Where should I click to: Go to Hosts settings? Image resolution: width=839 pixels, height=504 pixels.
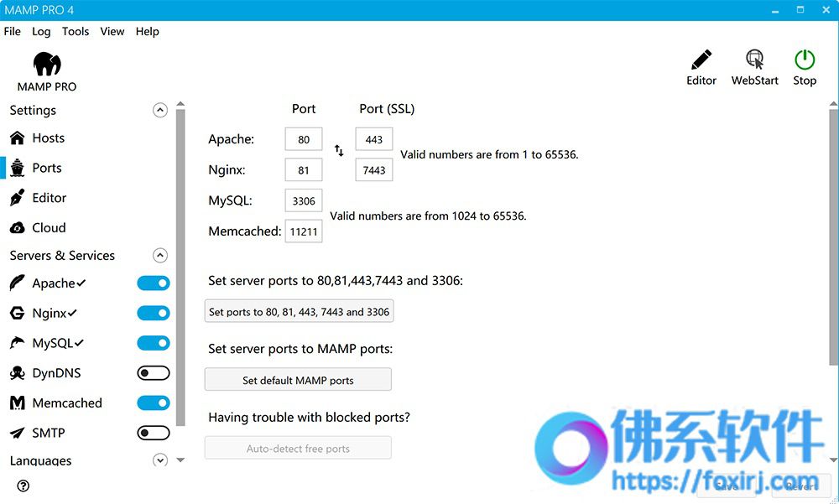pos(48,138)
